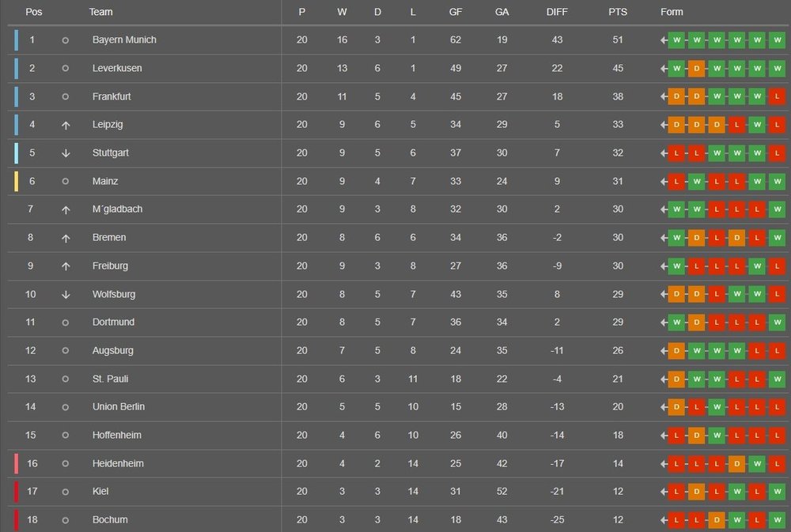Sort the table by the PTS column header
Image resolution: width=791 pixels, height=532 pixels.
pos(618,12)
